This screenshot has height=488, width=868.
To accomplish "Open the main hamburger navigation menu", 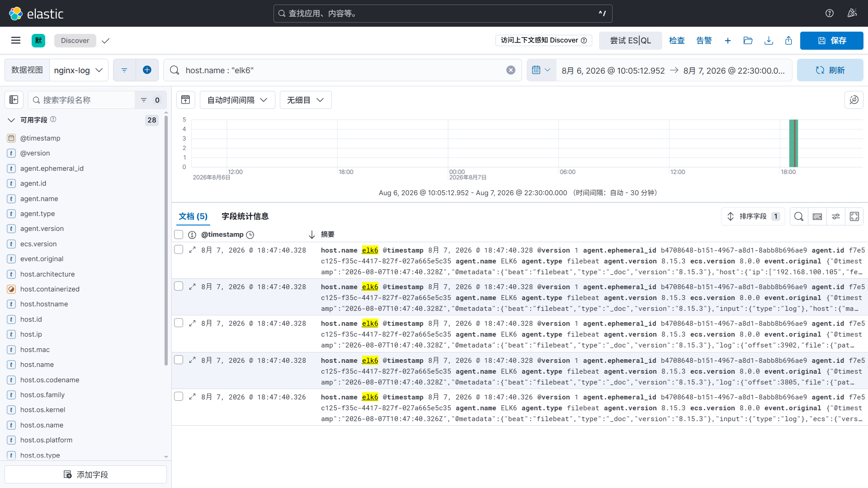I will [16, 41].
